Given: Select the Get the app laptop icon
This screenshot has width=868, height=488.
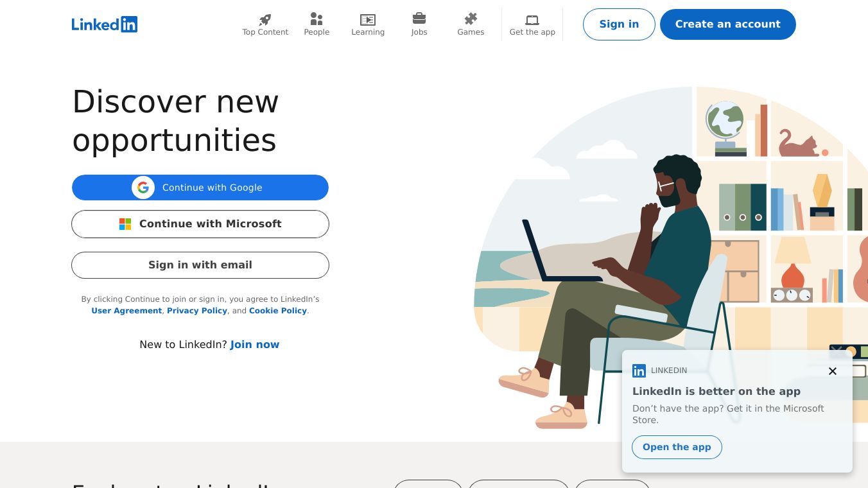Looking at the screenshot, I should (x=532, y=20).
